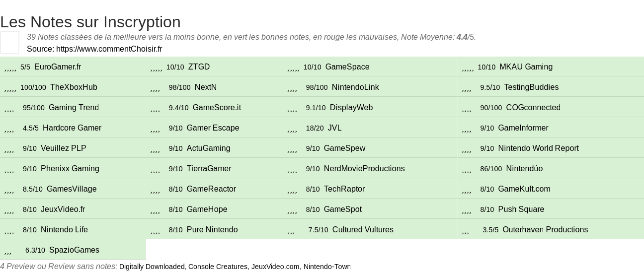644x272 pixels.
Task: Click the star icons beside MKAU Gaming
Action: 468,68
